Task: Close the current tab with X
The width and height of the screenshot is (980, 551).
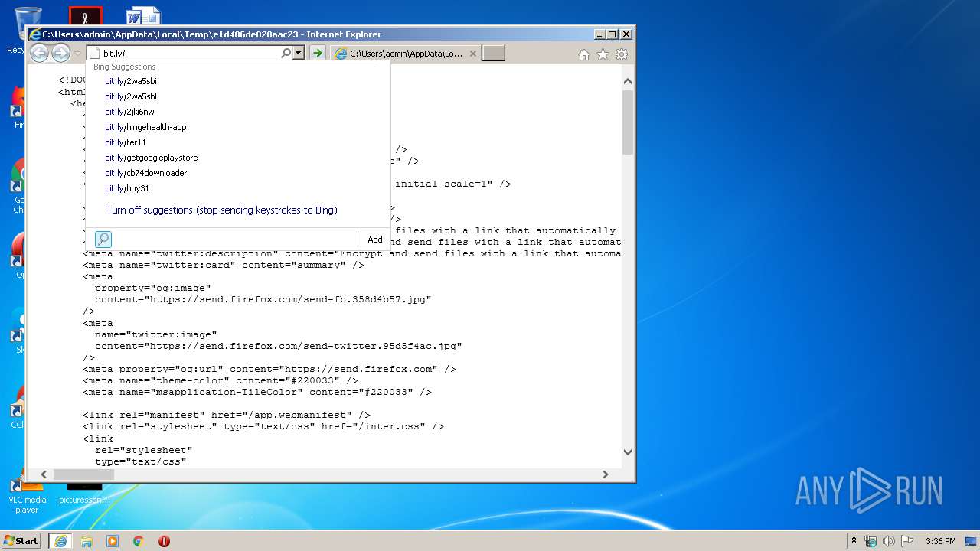Action: (x=473, y=54)
